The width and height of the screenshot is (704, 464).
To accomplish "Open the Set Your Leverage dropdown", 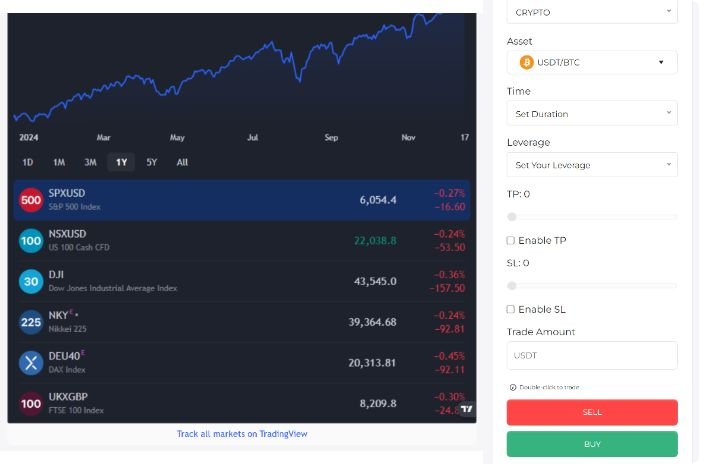I will click(x=592, y=165).
